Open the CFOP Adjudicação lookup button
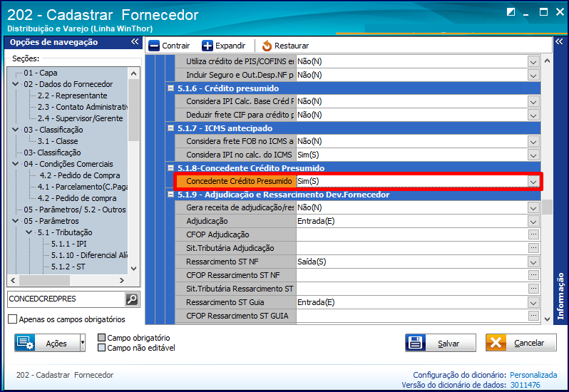 point(533,234)
